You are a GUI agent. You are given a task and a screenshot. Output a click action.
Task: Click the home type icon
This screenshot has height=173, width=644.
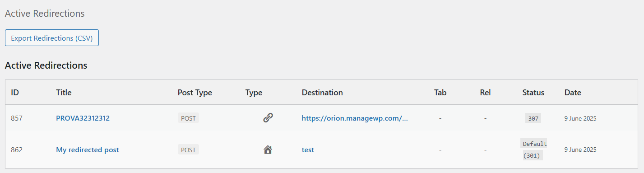[x=268, y=150]
